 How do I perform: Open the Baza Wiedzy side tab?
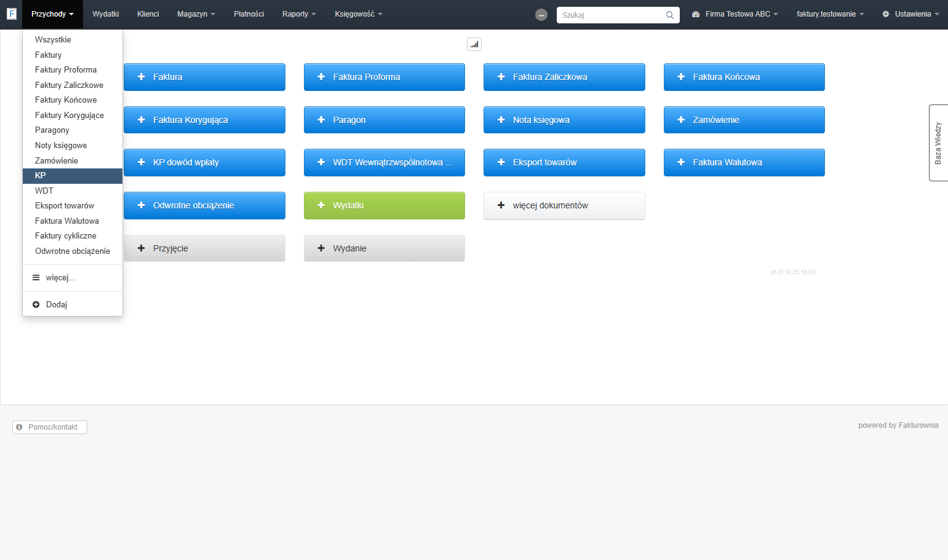[x=938, y=143]
